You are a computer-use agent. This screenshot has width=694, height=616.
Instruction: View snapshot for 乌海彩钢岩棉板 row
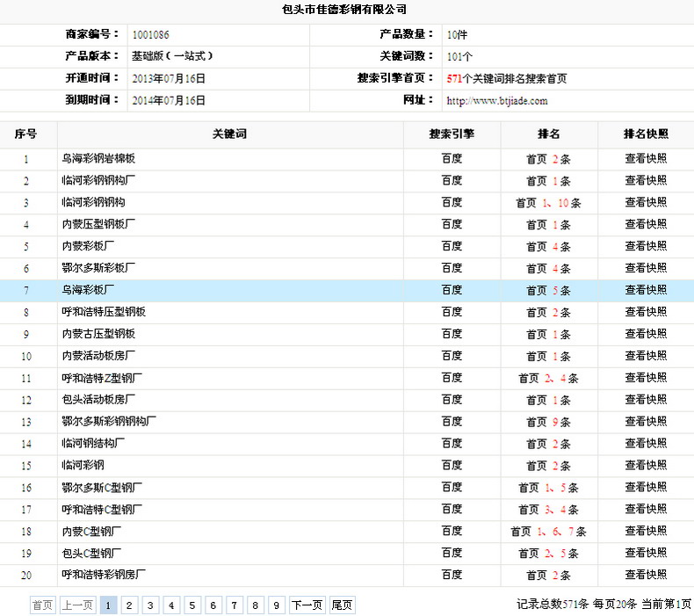(646, 158)
